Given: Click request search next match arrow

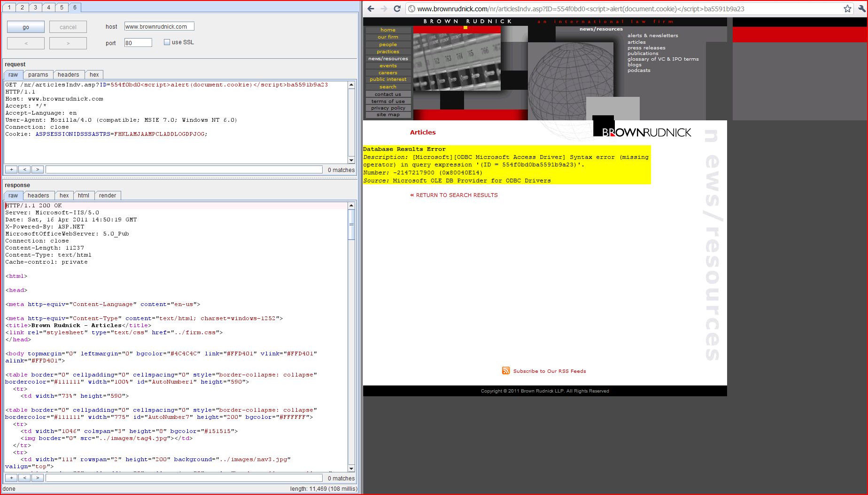Looking at the screenshot, I should [x=38, y=170].
